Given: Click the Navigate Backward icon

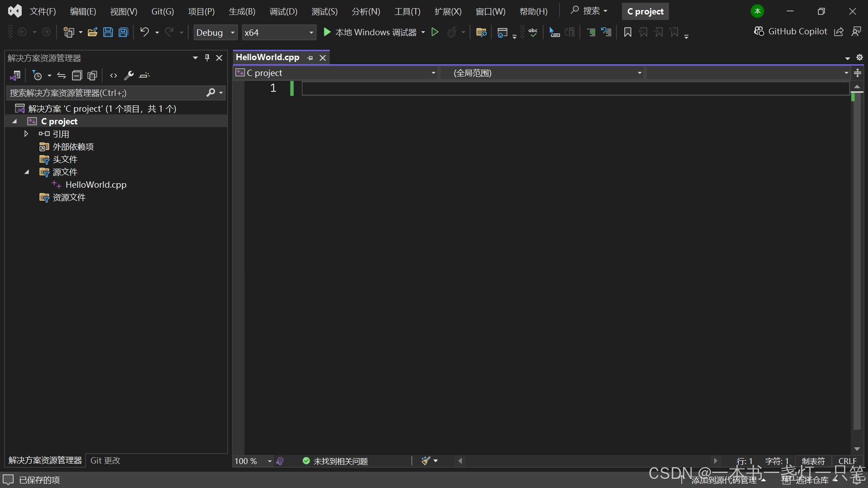Looking at the screenshot, I should click(22, 32).
